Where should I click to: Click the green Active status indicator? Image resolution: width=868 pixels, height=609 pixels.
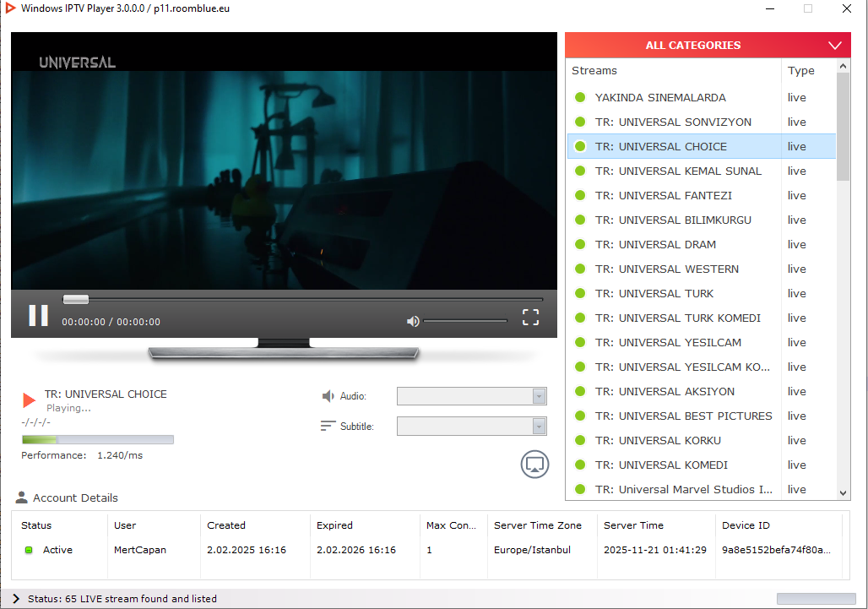pyautogui.click(x=29, y=550)
